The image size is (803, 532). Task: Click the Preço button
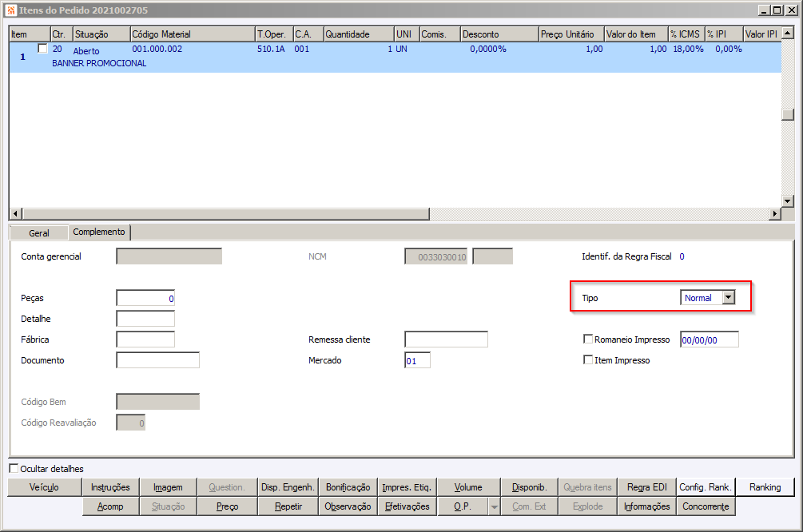pyautogui.click(x=228, y=506)
